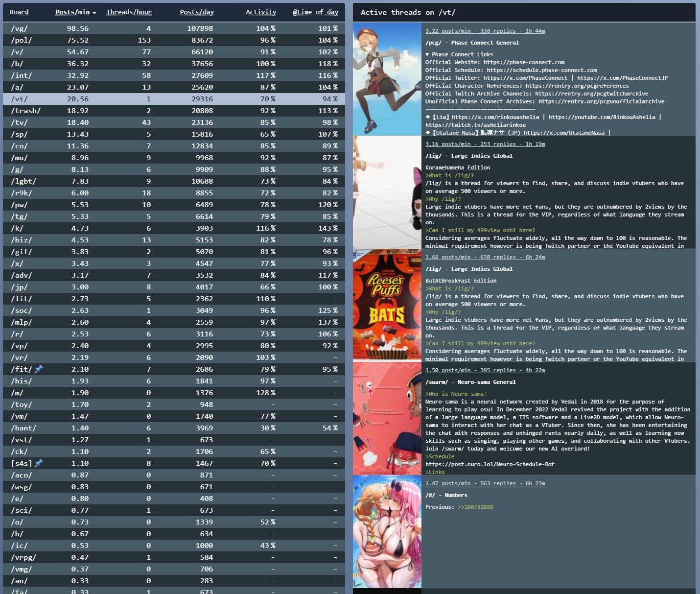The width and height of the screenshot is (700, 594).
Task: Open the 3.16 posts/min thread stats link
Action: click(485, 144)
